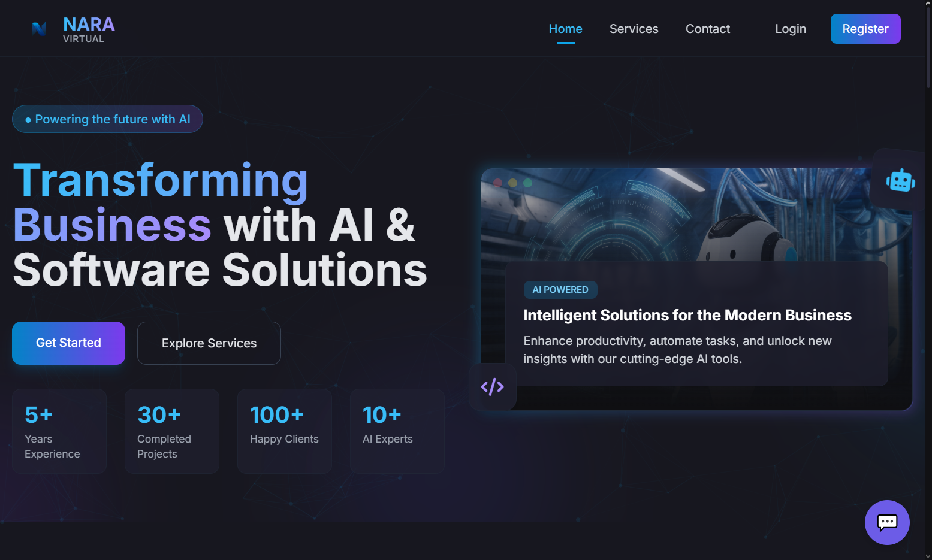932x560 pixels.
Task: Select the Register menu item
Action: [865, 28]
